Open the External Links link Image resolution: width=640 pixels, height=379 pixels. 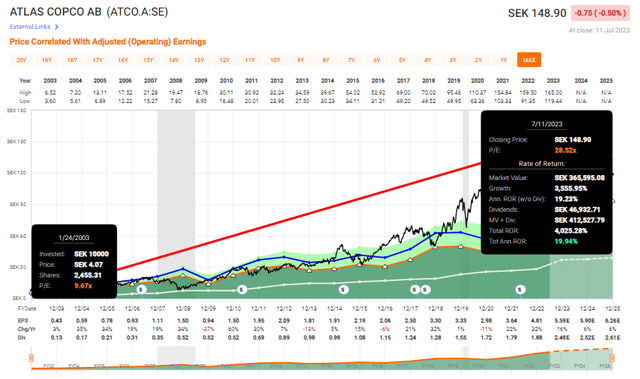pyautogui.click(x=30, y=27)
